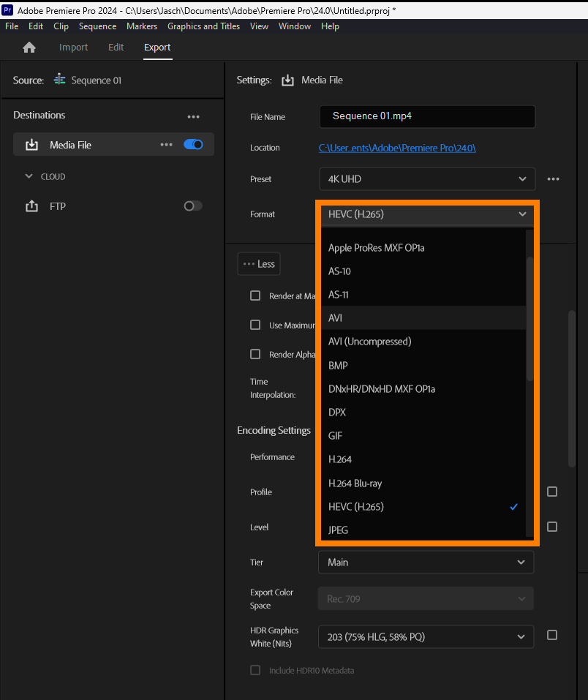Open the Export Color Space Rec. 709 dropdown
The height and width of the screenshot is (700, 588).
tap(426, 598)
